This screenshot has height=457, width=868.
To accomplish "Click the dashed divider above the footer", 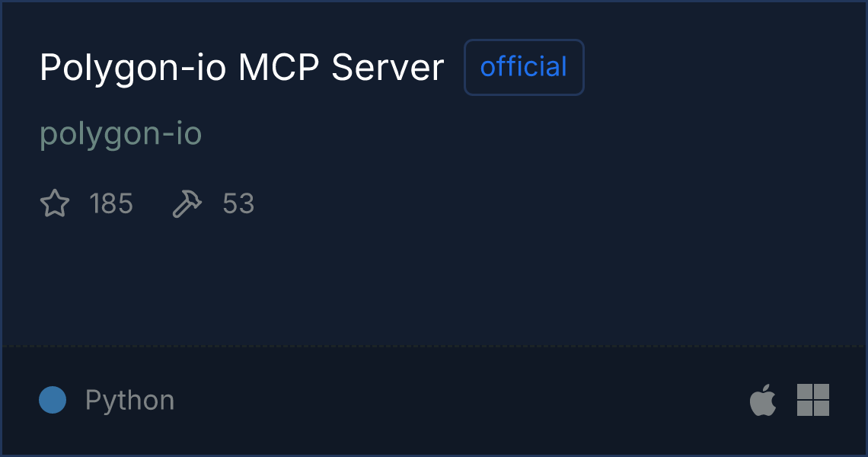I will coord(434,347).
